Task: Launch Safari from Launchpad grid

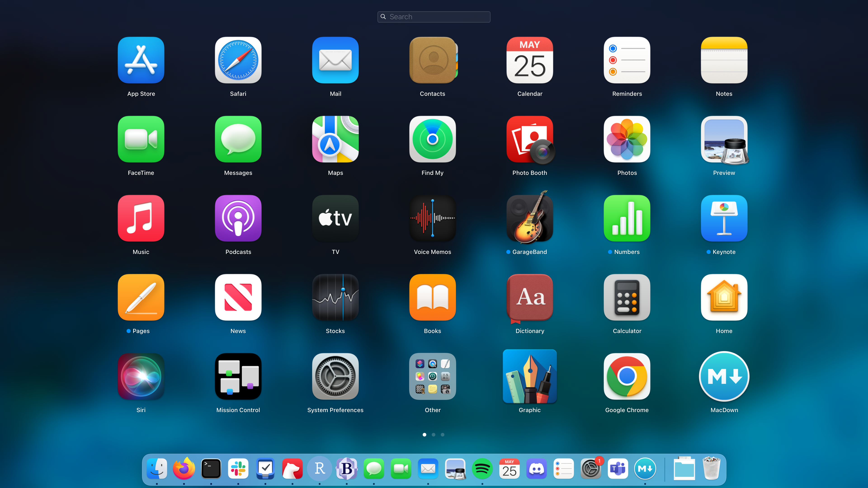Action: (238, 60)
